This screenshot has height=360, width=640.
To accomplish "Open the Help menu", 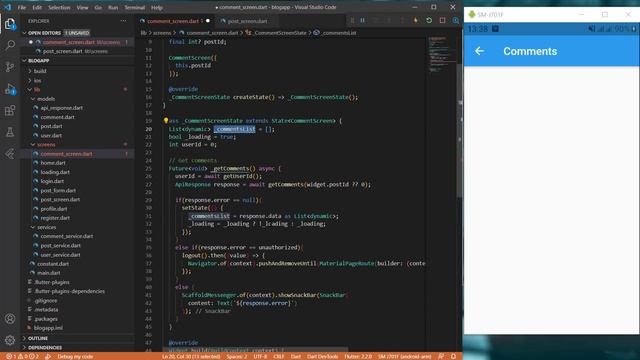I will pyautogui.click(x=157, y=7).
